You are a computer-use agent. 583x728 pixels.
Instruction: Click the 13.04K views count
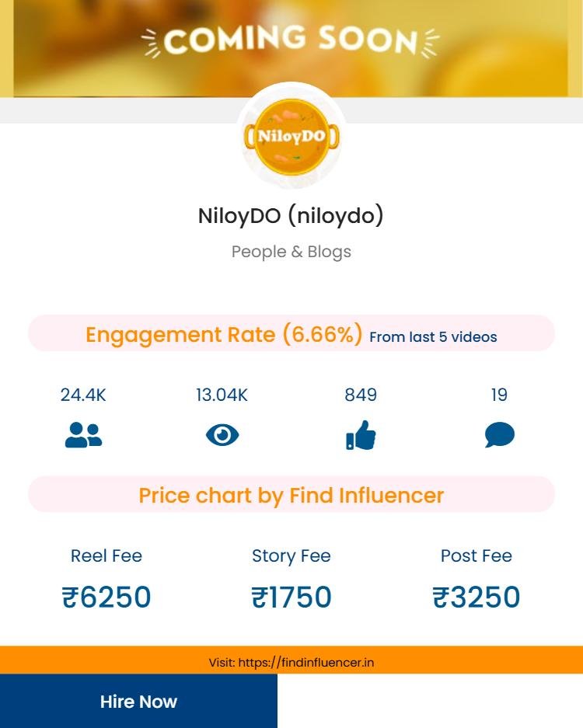(x=222, y=395)
